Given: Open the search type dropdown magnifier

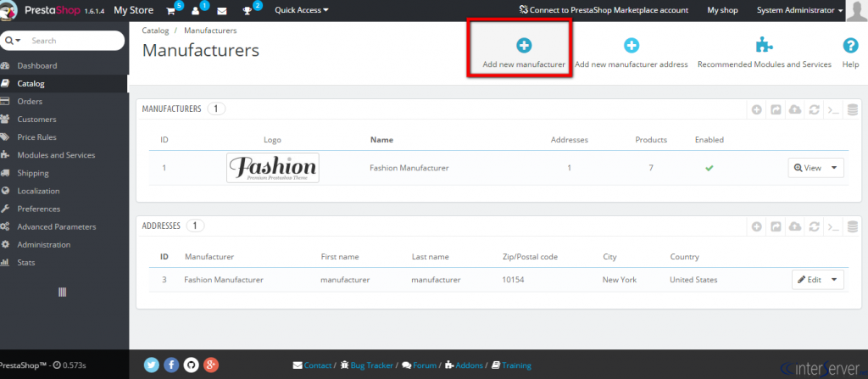Looking at the screenshot, I should click(x=13, y=41).
